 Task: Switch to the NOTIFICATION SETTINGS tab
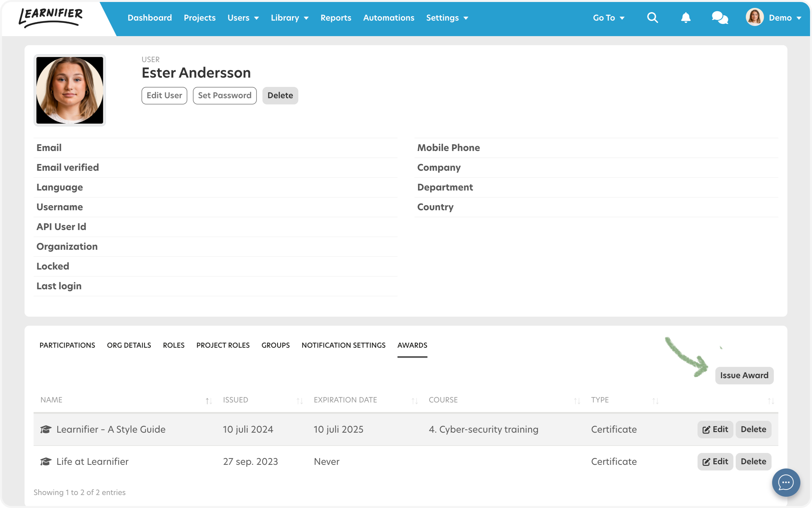(x=343, y=345)
